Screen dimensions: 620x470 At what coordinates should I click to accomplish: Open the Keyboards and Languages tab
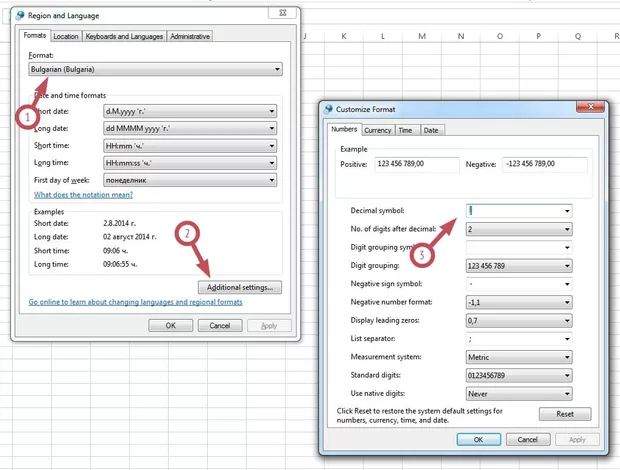pyautogui.click(x=124, y=37)
